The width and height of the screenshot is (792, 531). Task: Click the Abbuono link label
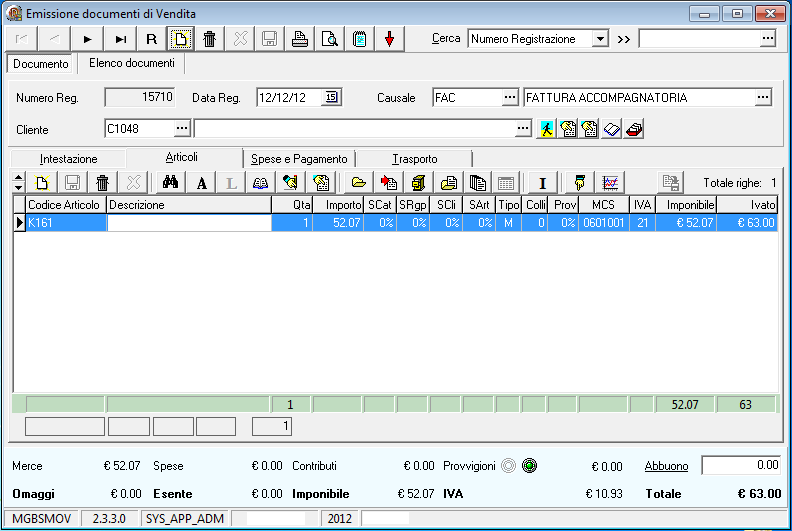pos(666,466)
